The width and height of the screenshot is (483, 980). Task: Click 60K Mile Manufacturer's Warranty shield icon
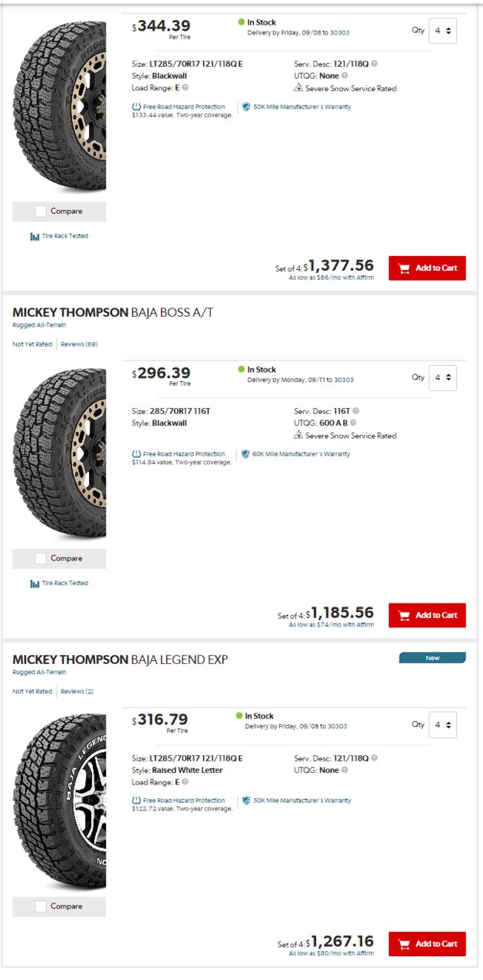(246, 454)
